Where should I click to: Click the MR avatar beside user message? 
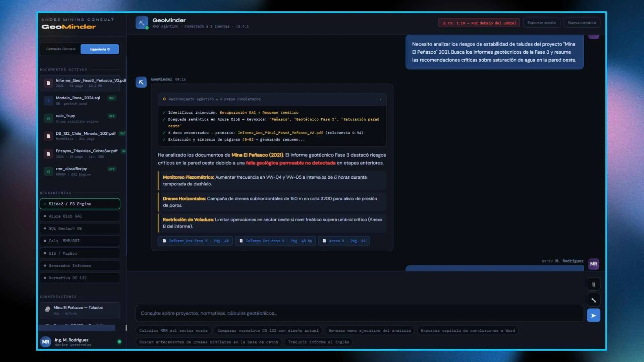pyautogui.click(x=593, y=264)
